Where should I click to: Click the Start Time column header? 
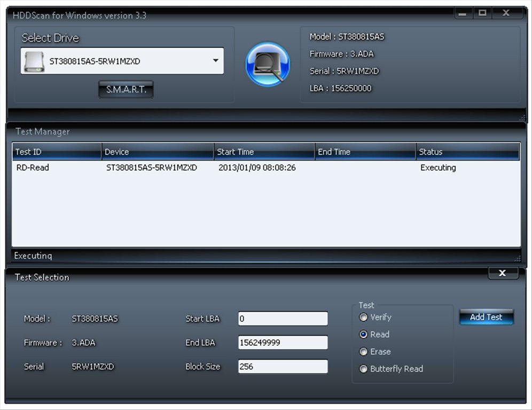264,151
